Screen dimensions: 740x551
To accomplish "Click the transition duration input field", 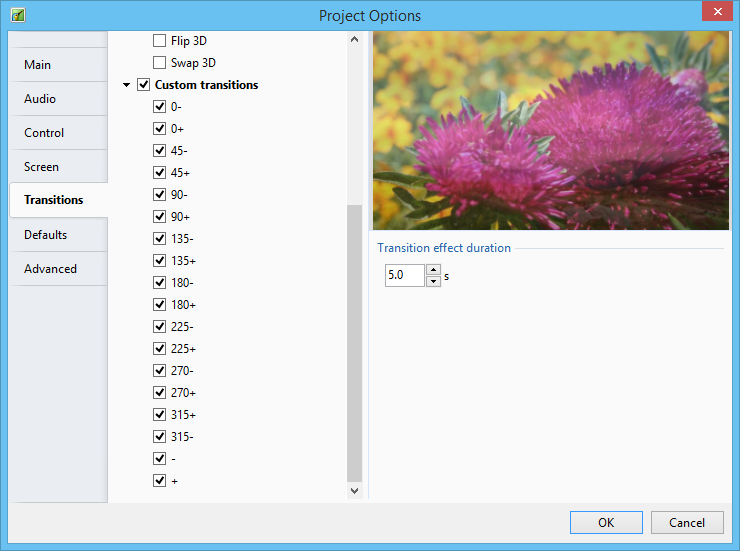I will [405, 276].
